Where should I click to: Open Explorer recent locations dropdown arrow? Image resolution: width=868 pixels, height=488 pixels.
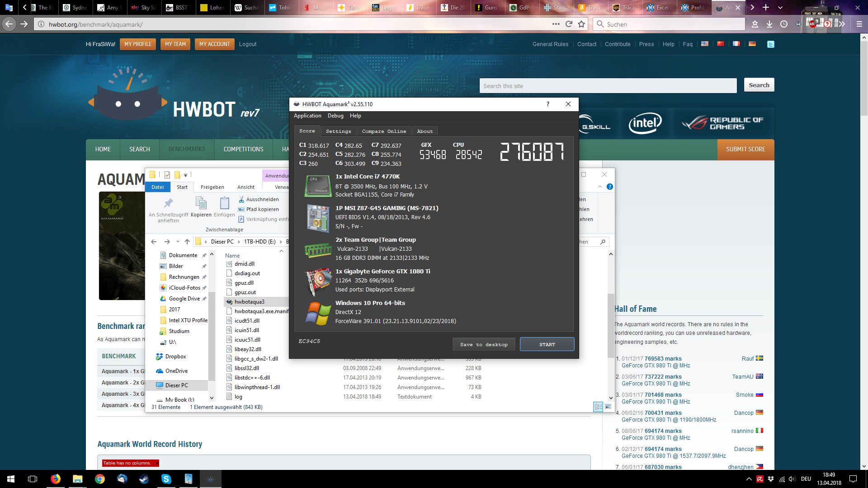pos(178,242)
